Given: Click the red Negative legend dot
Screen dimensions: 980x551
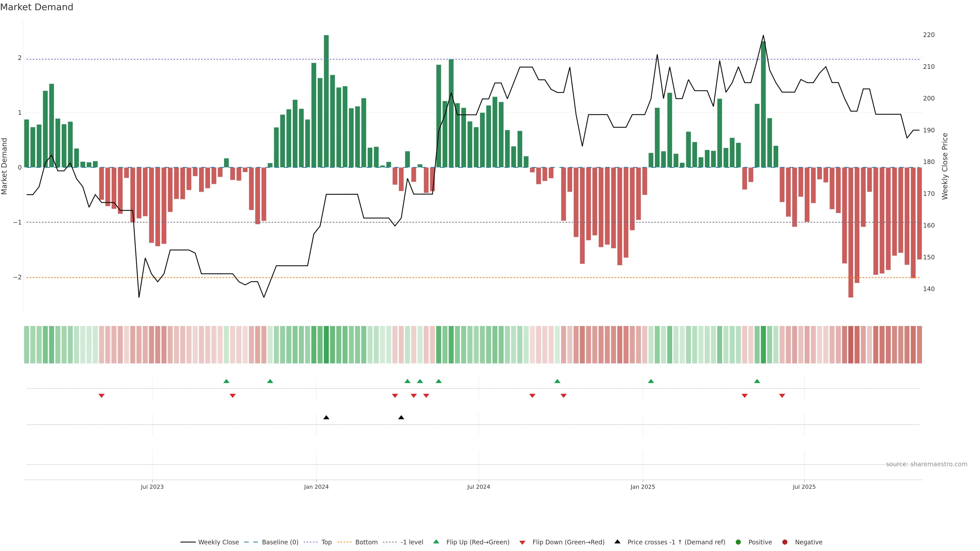Looking at the screenshot, I should [x=785, y=542].
